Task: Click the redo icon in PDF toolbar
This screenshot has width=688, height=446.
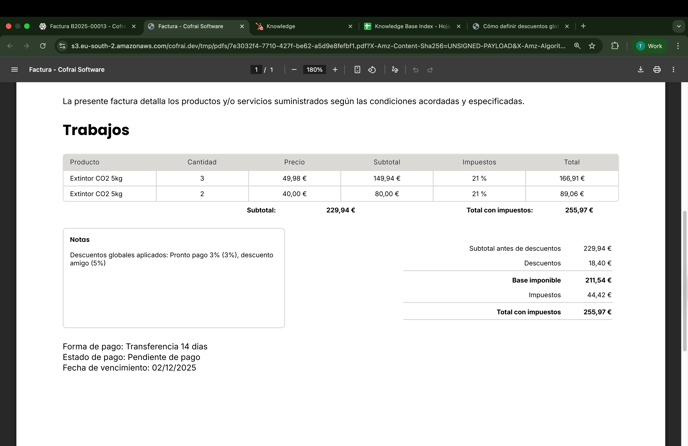Action: [x=430, y=69]
